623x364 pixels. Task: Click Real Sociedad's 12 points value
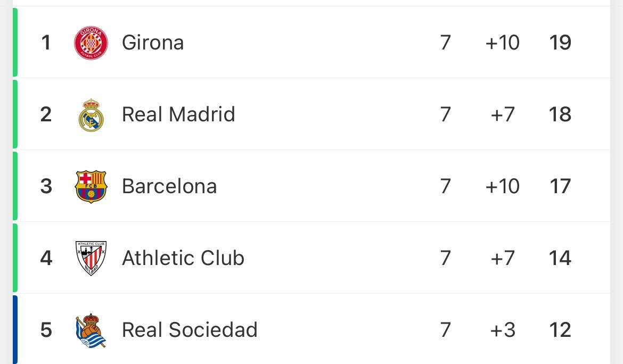click(560, 330)
